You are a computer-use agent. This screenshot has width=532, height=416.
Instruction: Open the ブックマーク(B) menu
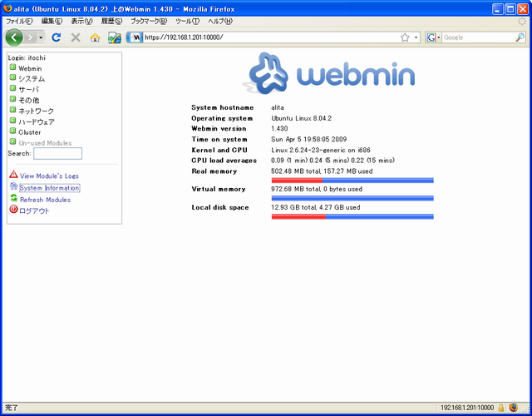point(149,21)
